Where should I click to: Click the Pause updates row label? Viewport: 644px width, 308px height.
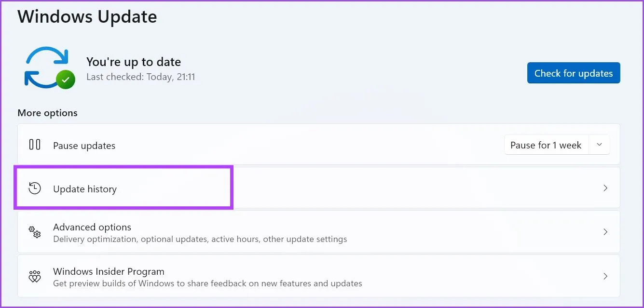[x=84, y=146]
